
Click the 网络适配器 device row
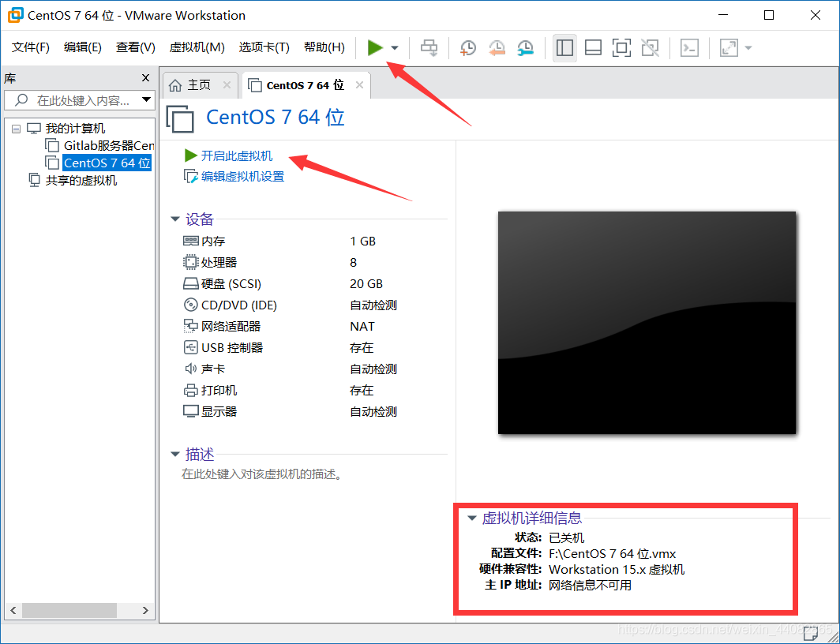click(x=315, y=327)
